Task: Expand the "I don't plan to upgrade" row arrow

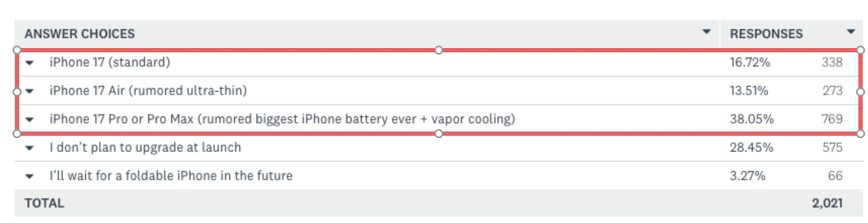Action: click(30, 148)
